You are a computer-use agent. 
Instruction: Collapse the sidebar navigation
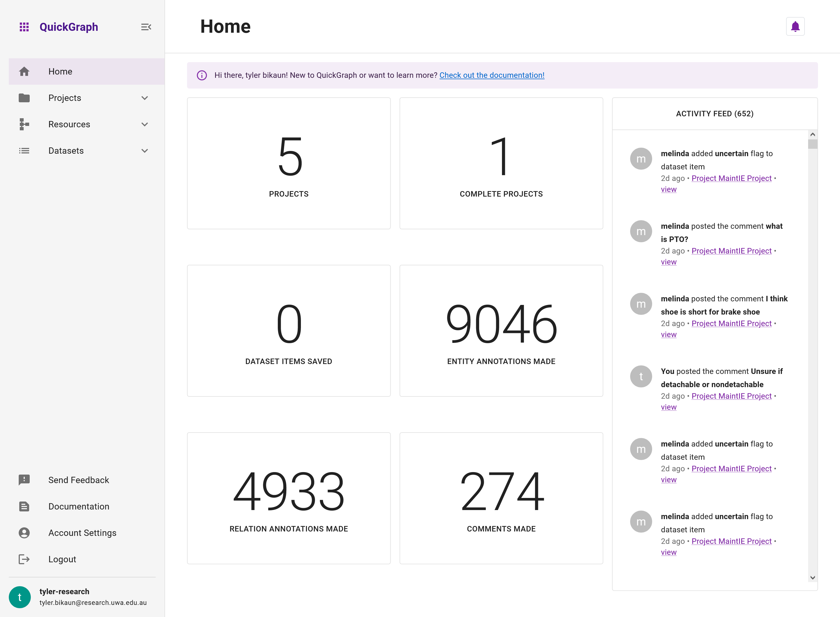tap(146, 26)
